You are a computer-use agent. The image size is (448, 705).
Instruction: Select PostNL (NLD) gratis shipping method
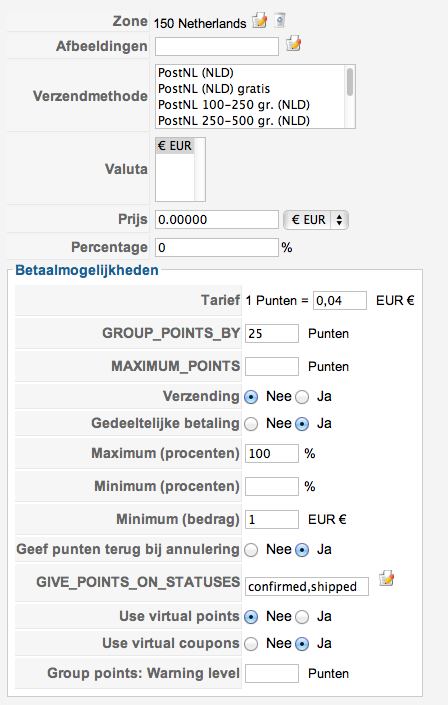pyautogui.click(x=214, y=89)
